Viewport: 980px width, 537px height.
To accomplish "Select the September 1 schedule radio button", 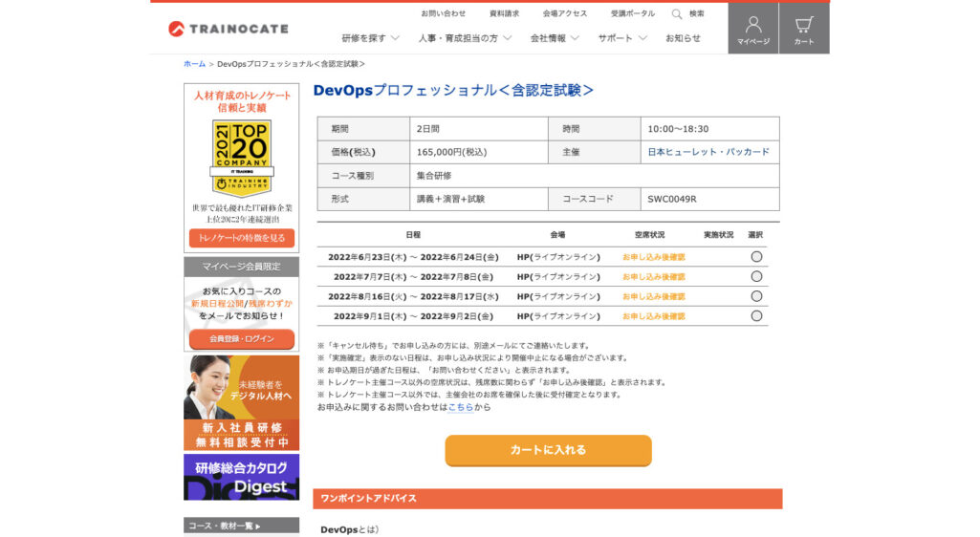I will (x=756, y=316).
